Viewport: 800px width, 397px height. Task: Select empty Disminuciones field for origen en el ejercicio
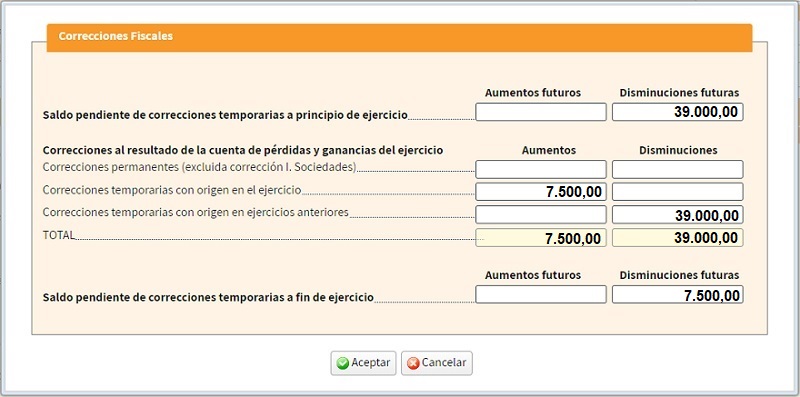tap(678, 192)
